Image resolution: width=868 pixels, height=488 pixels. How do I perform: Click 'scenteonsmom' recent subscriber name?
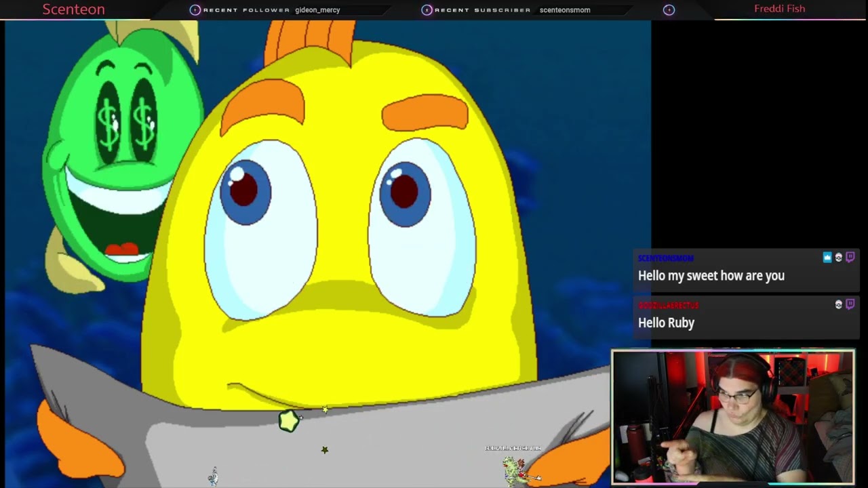pos(565,10)
